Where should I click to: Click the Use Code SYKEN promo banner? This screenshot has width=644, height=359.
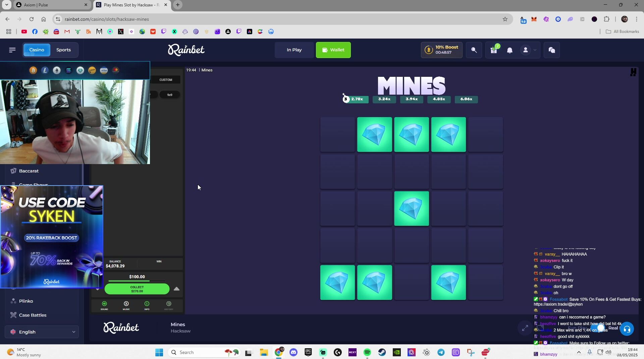(52, 237)
